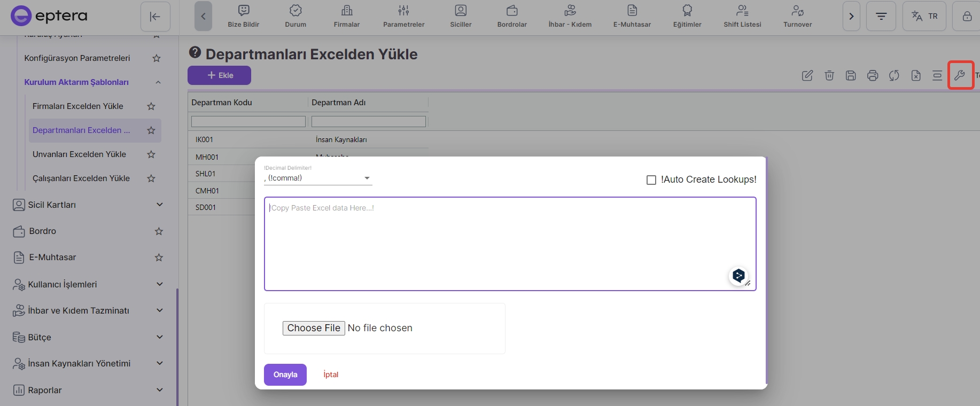Click the save disk icon

click(x=851, y=76)
